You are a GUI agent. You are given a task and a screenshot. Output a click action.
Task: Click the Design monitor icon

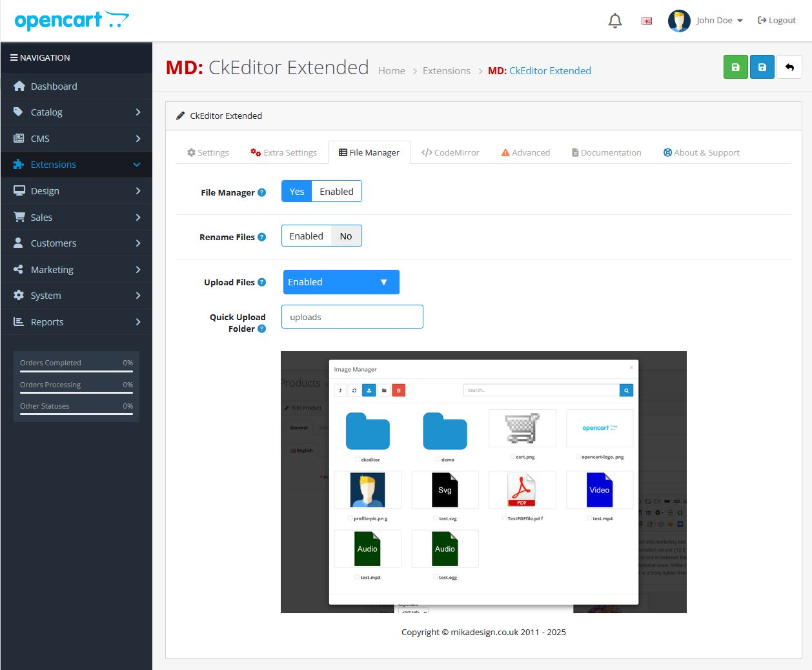point(19,190)
